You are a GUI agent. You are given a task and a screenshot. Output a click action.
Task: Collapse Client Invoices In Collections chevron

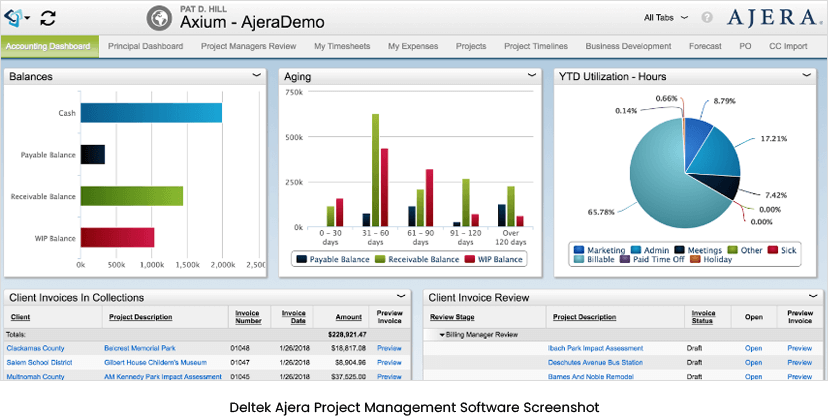401,296
